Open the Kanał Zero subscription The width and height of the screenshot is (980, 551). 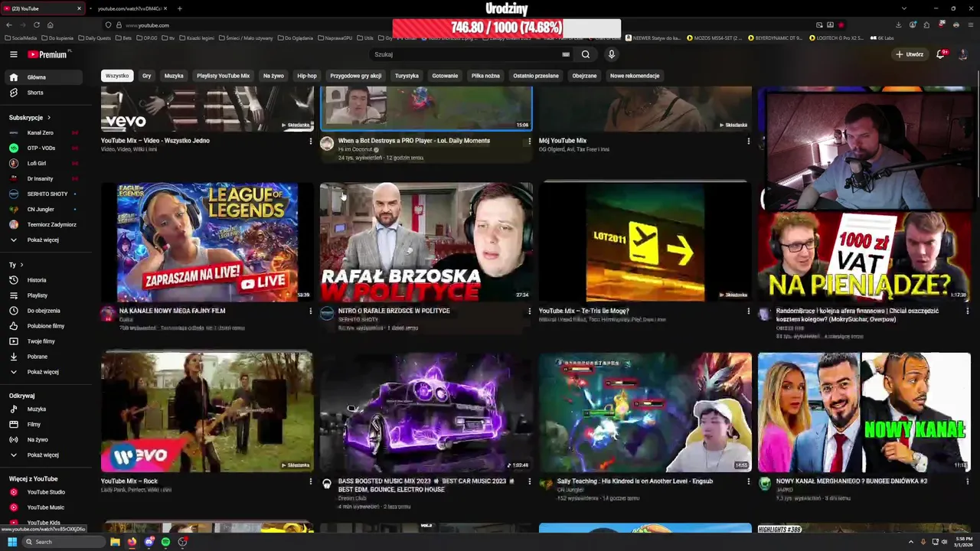click(44, 133)
